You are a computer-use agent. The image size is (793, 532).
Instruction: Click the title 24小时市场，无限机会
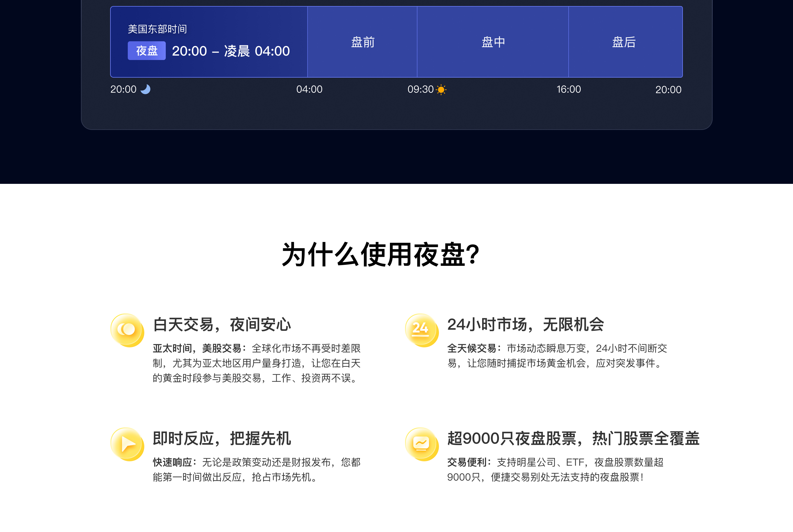click(x=525, y=324)
